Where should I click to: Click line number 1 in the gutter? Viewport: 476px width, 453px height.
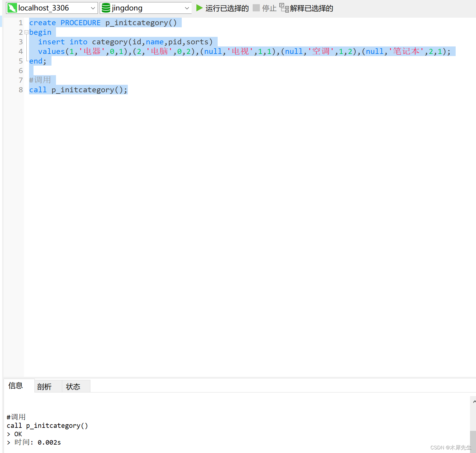point(21,23)
